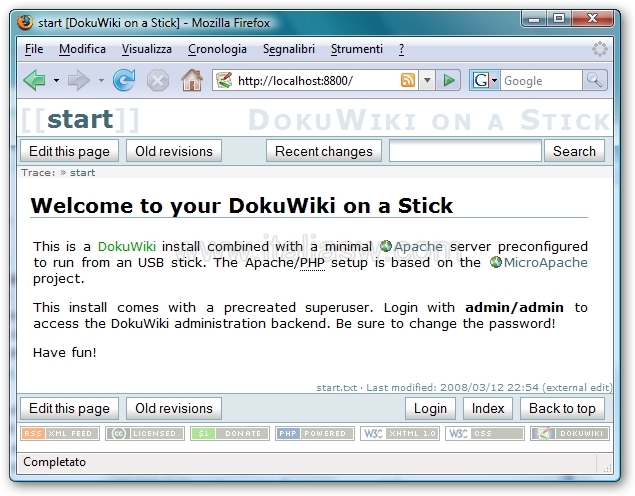Click the Completato status bar text
Screen dimensions: 635x496
[x=54, y=462]
